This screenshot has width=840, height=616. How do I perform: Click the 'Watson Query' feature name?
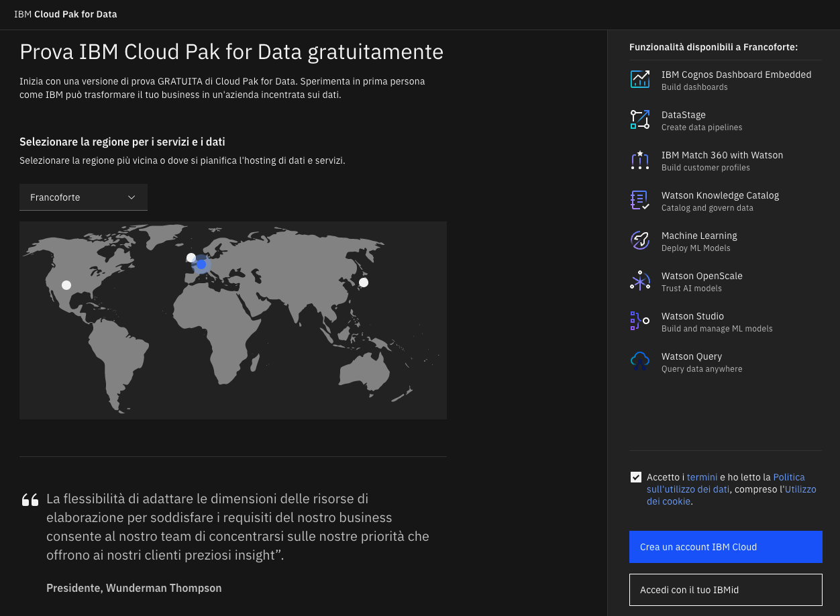[x=692, y=356]
